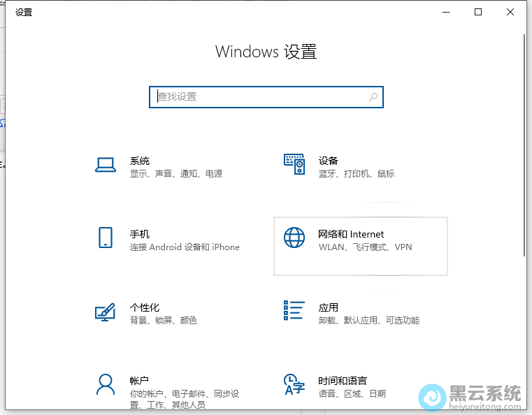Open the 网络和 Internet heading text

click(351, 234)
